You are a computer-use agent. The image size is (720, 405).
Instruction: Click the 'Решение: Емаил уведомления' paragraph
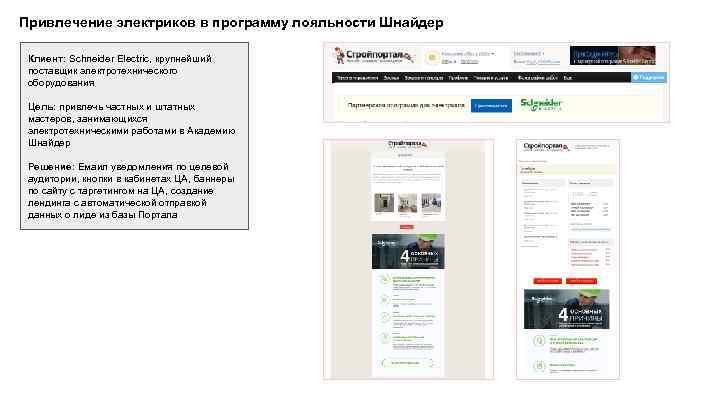click(x=131, y=191)
